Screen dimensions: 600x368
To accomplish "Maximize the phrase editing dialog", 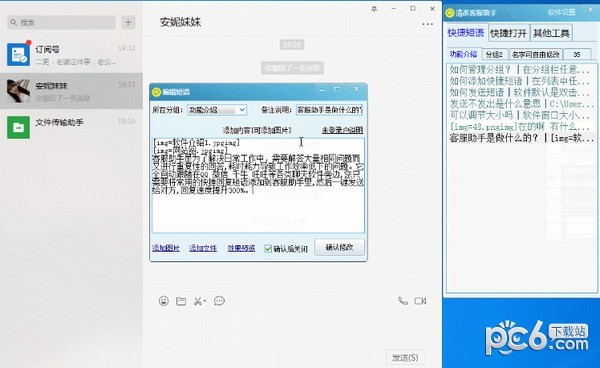I will (x=337, y=89).
